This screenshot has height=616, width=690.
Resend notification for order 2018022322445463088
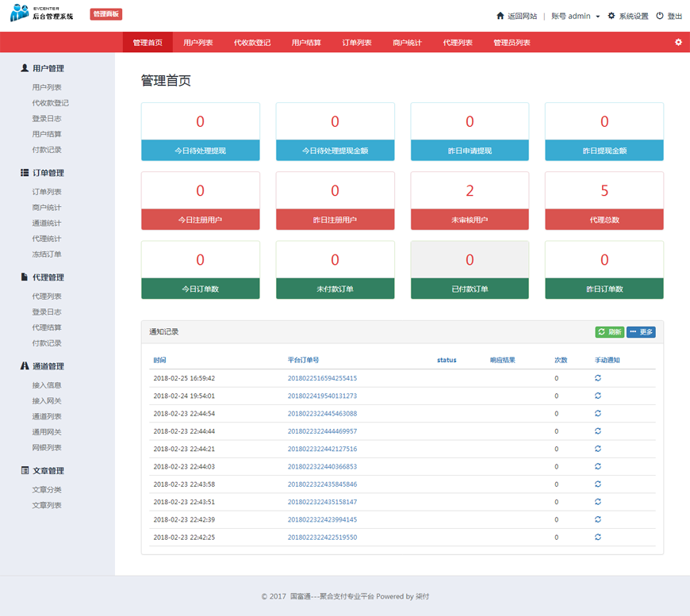point(597,413)
